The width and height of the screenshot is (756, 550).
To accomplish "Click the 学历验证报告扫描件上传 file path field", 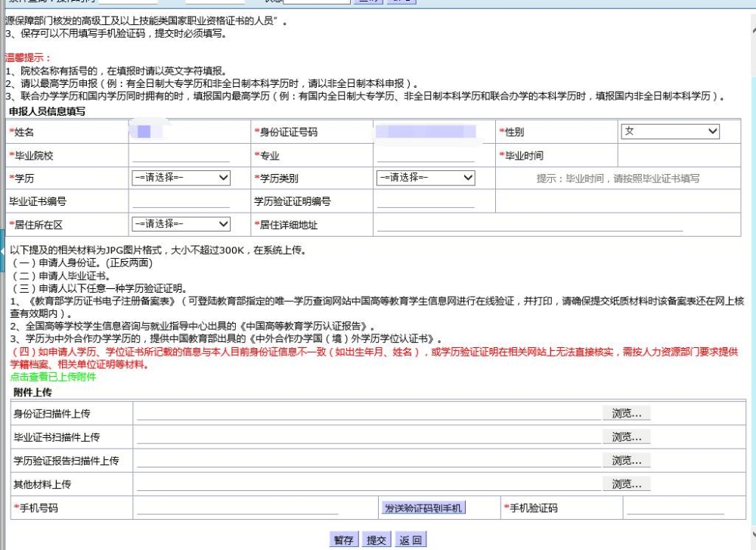I will click(x=369, y=460).
